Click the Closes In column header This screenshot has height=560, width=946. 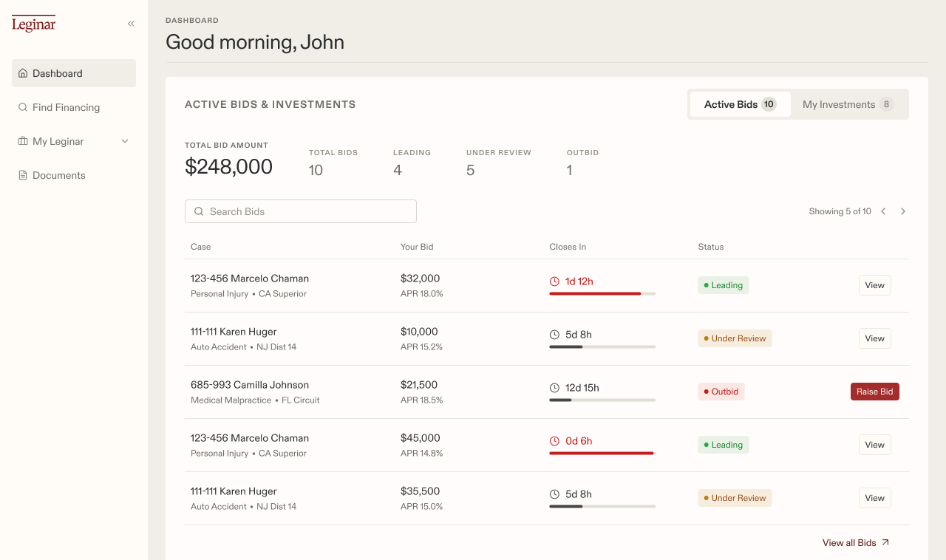[x=568, y=247]
